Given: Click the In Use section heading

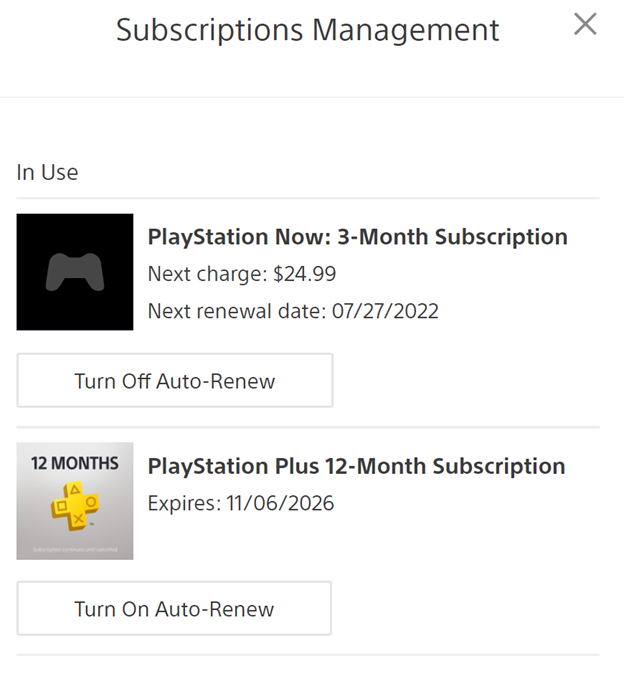Looking at the screenshot, I should pos(47,172).
